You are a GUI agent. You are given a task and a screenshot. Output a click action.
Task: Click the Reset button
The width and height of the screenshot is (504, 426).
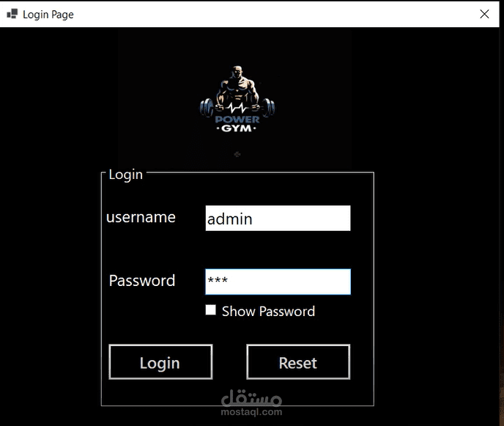pos(298,362)
